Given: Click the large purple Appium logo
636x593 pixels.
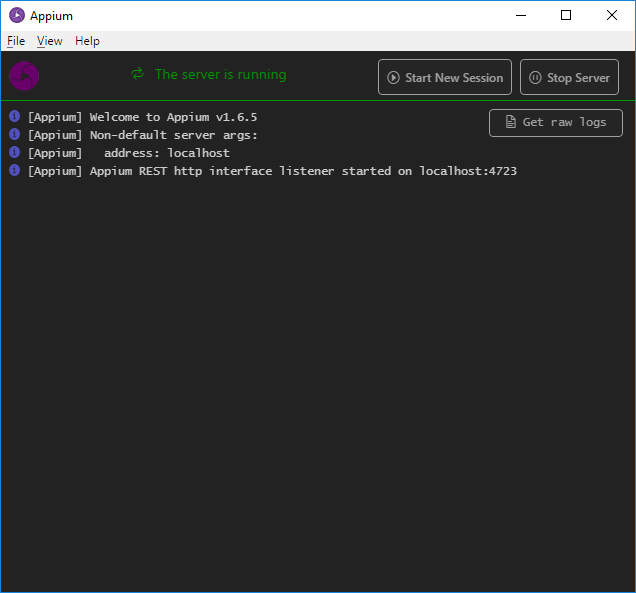Looking at the screenshot, I should tap(24, 76).
